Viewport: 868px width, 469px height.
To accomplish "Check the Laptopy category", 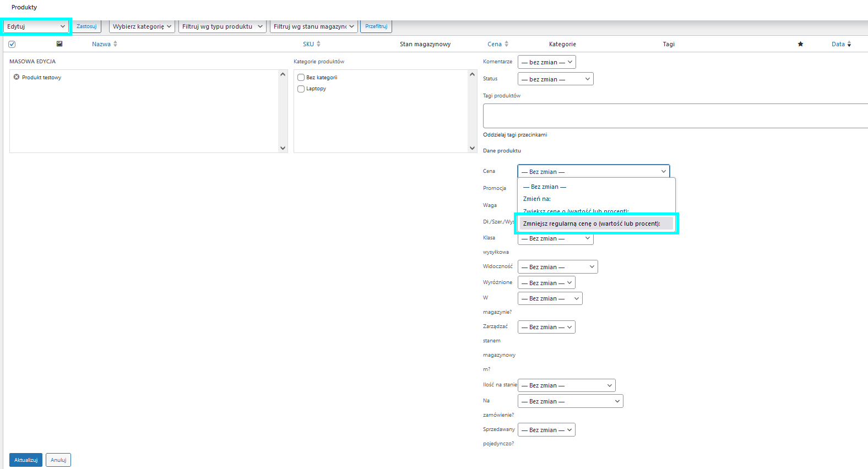I will pos(301,89).
